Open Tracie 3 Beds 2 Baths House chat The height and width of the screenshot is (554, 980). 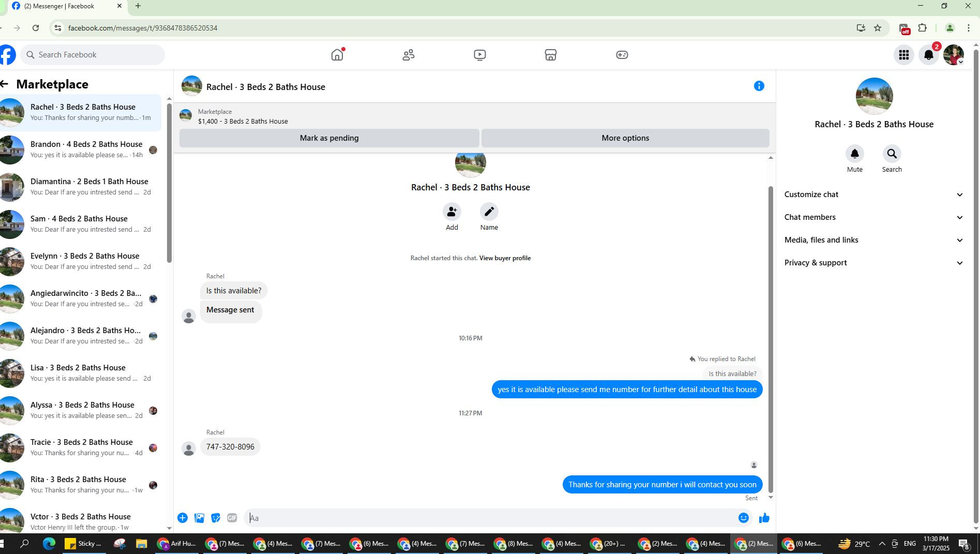(81, 447)
